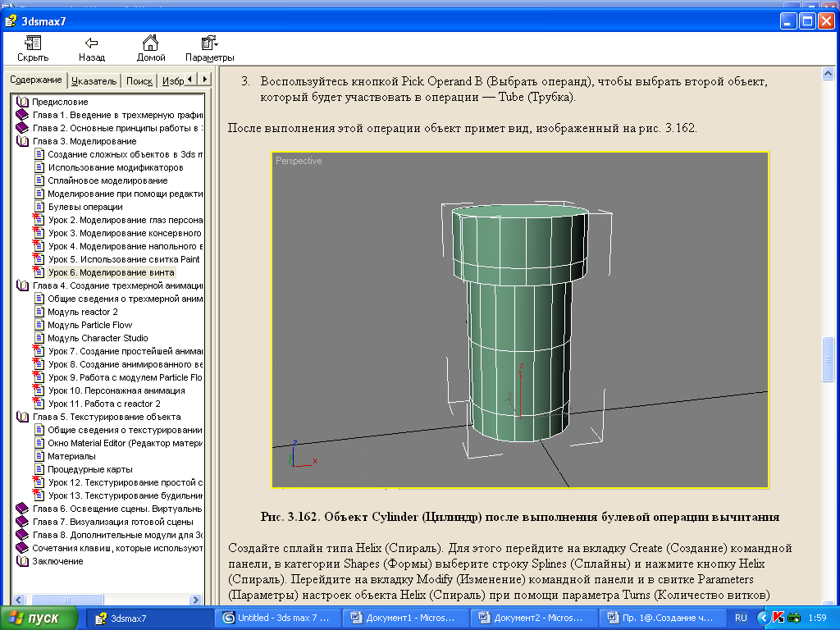Click the Perspective viewport figure image

pyautogui.click(x=520, y=321)
